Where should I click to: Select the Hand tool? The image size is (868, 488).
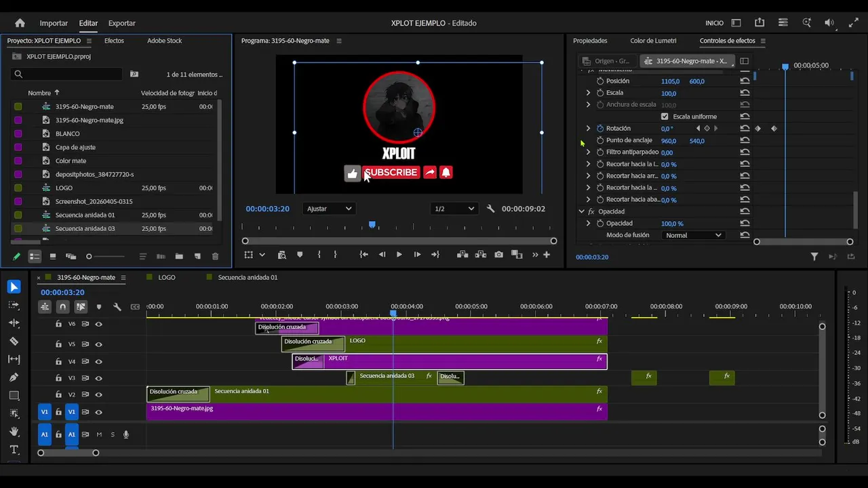[x=14, y=431]
